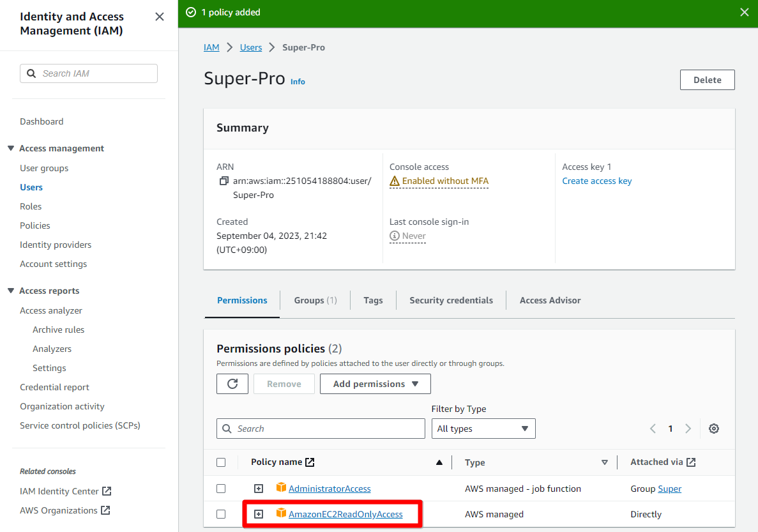758x532 pixels.
Task: Click the Delete user button
Action: tap(708, 80)
